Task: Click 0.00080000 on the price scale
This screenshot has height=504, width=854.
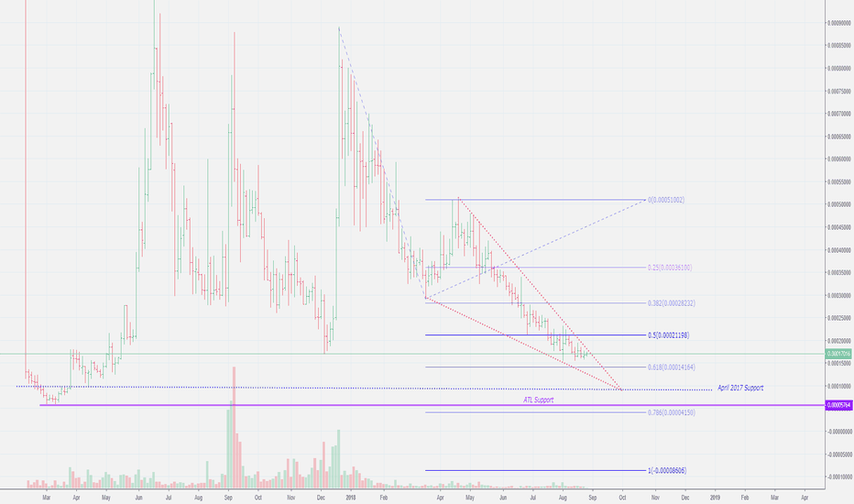Action: 838,69
